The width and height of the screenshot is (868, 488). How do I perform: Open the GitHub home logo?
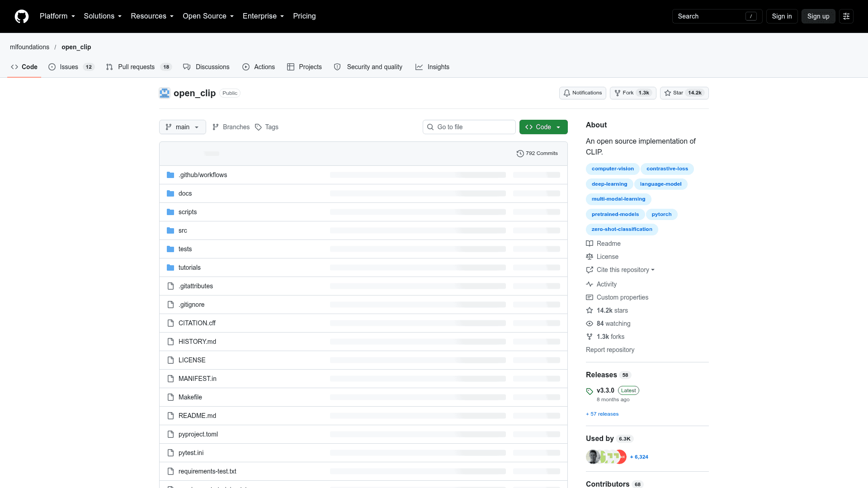coord(22,16)
